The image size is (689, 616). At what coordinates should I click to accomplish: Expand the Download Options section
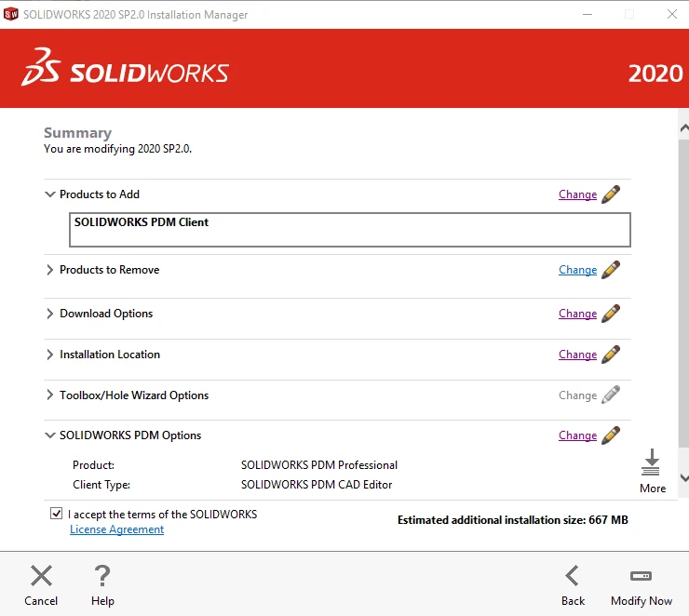50,314
